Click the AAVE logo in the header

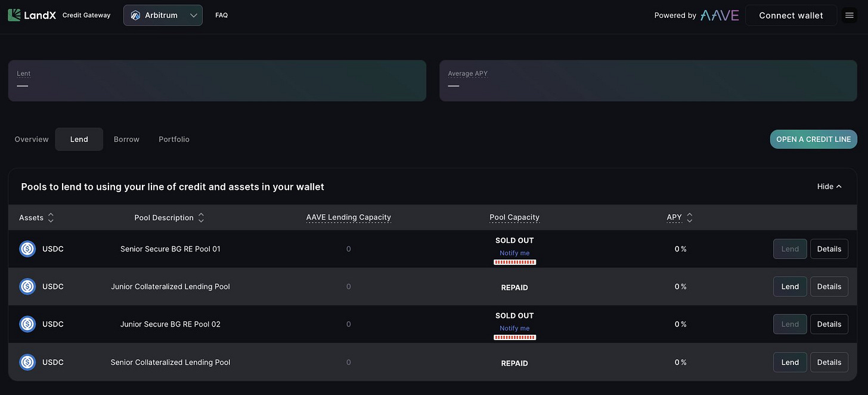click(x=720, y=16)
